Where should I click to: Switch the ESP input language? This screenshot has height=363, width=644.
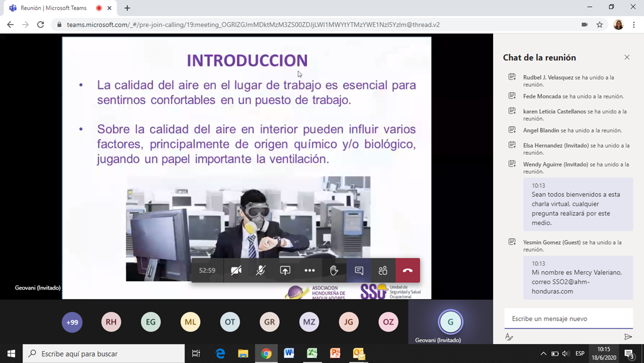(580, 353)
